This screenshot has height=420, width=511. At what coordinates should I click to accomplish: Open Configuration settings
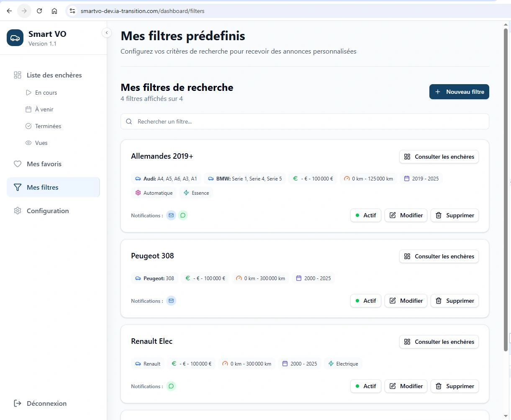47,211
